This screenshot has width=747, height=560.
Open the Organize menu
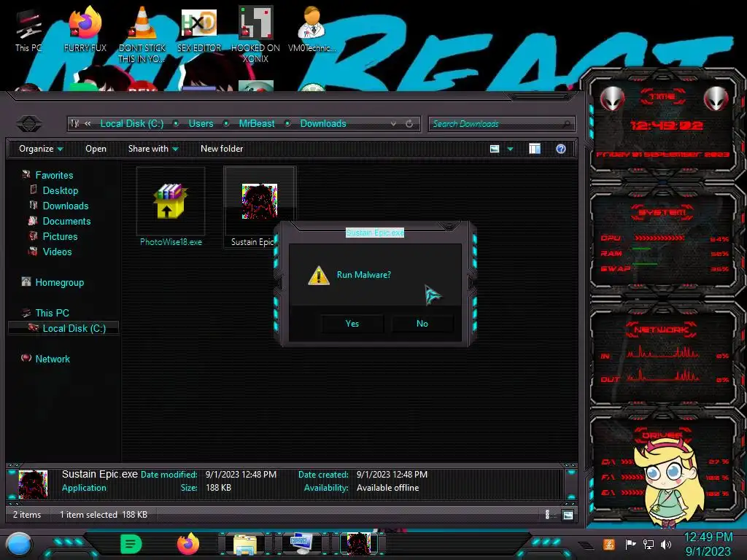click(41, 149)
